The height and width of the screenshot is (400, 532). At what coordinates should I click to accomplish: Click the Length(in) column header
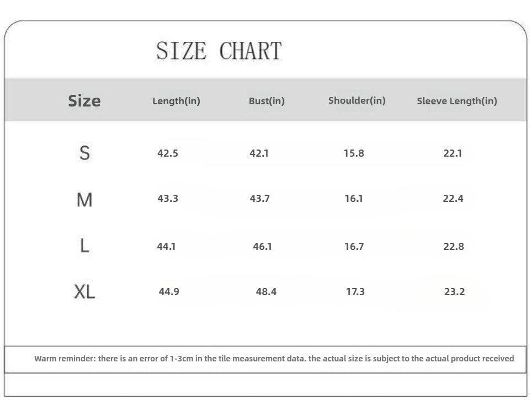(177, 101)
